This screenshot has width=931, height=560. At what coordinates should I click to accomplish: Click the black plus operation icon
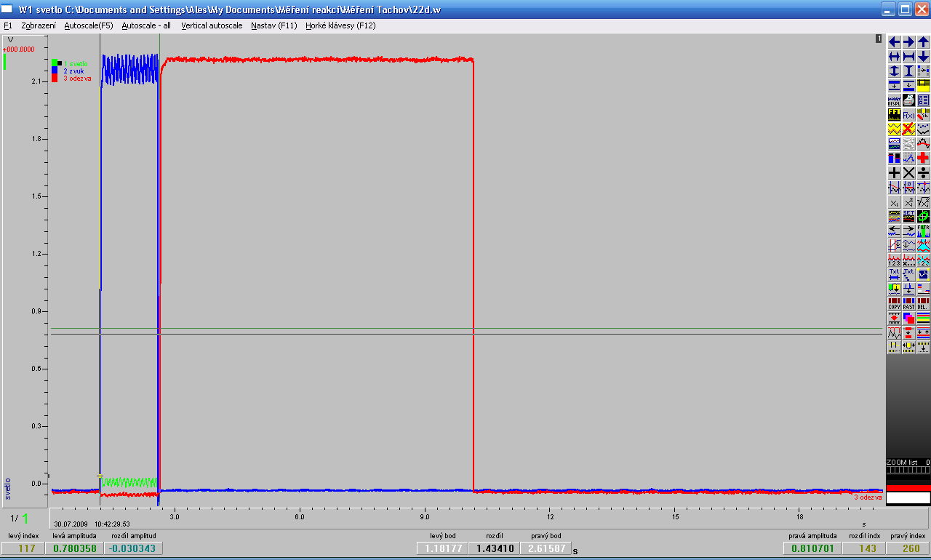point(894,172)
